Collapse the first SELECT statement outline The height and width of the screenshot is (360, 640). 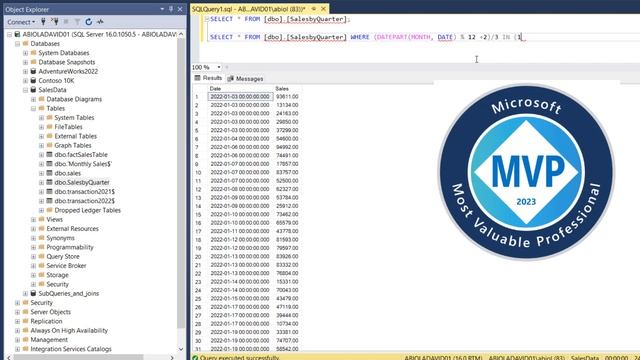click(207, 19)
